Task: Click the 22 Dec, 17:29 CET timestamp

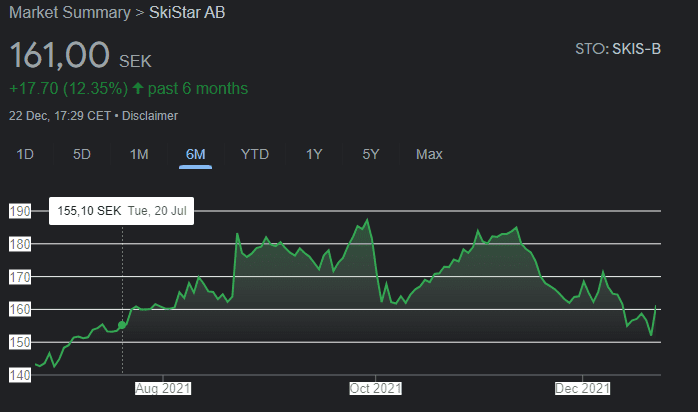Action: point(60,116)
